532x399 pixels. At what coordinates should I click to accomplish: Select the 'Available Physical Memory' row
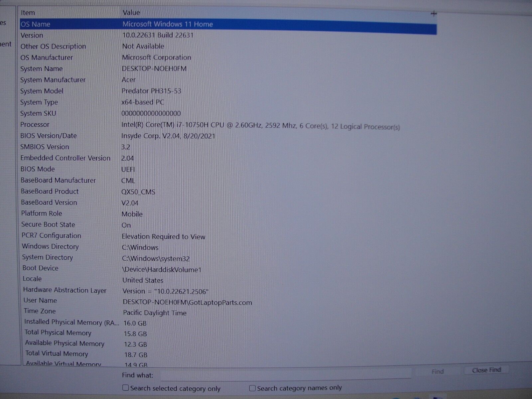[x=228, y=343]
